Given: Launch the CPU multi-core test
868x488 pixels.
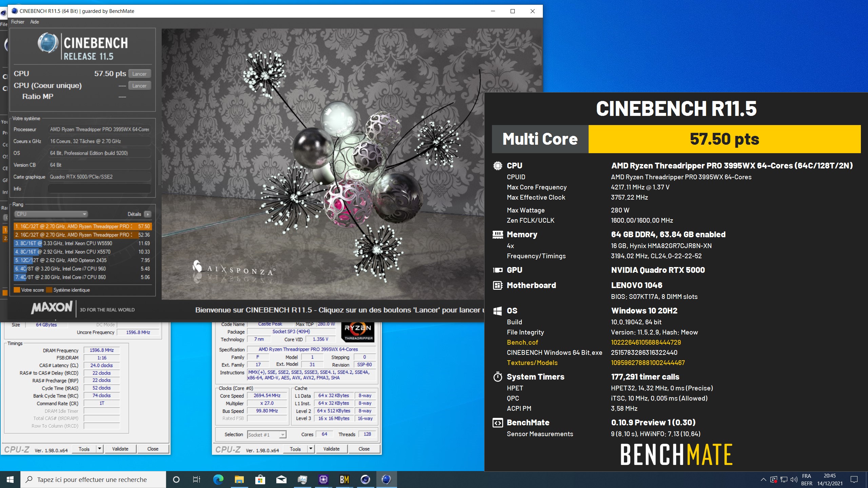Looking at the screenshot, I should coord(139,74).
